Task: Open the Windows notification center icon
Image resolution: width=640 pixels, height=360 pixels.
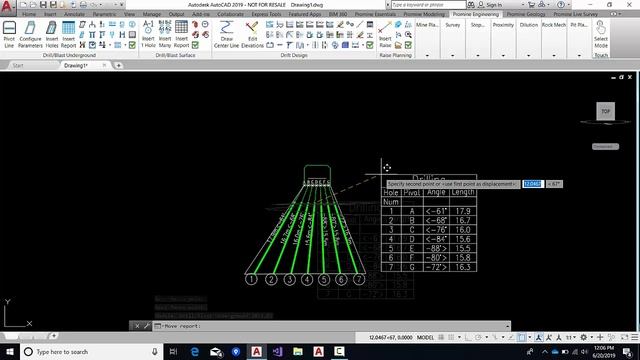Action: [627, 351]
